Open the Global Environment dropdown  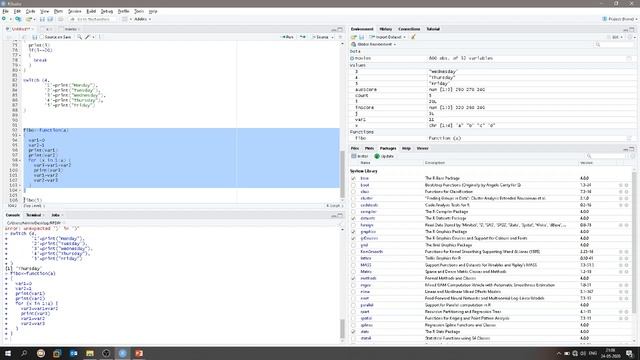click(x=373, y=44)
